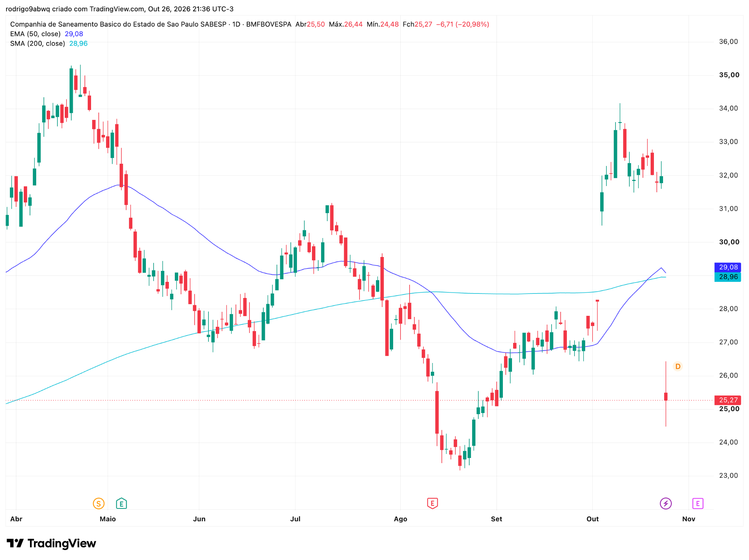Screen dimensions: 749x560
Task: Click the EMA value 29,08 in legend
Action: tap(74, 34)
